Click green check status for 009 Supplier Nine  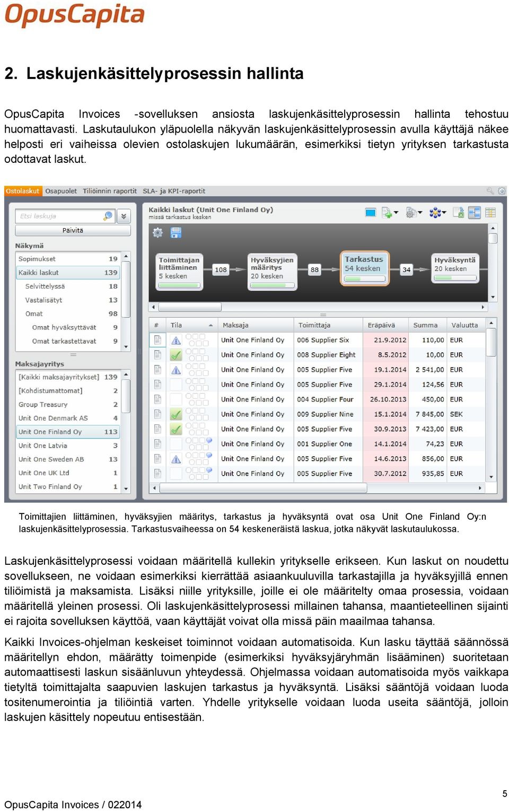[176, 415]
